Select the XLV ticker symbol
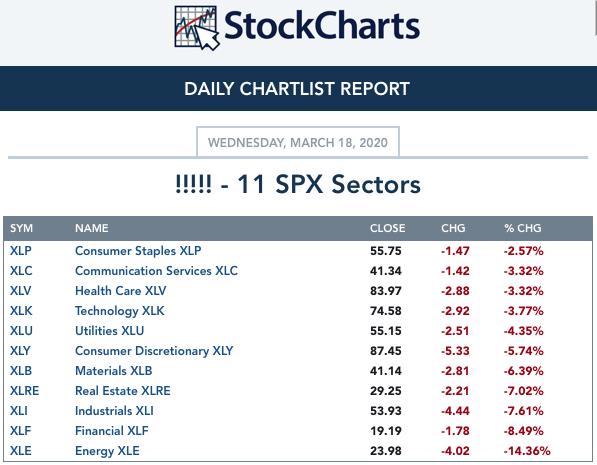The width and height of the screenshot is (597, 465). pos(21,291)
